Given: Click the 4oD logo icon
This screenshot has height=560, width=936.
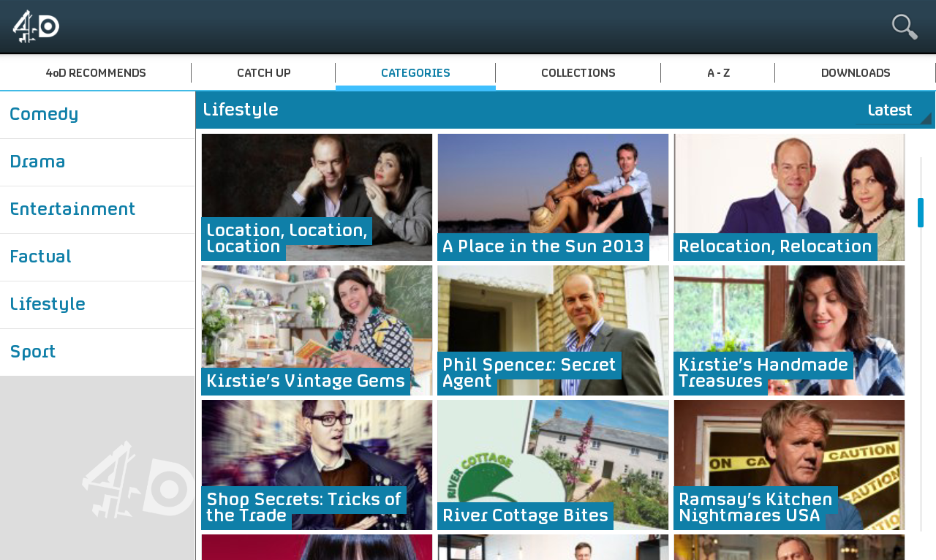Looking at the screenshot, I should pos(36,27).
